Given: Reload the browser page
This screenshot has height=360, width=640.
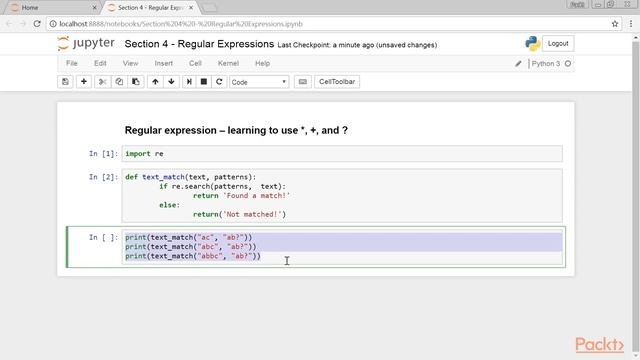Looking at the screenshot, I should (x=37, y=24).
